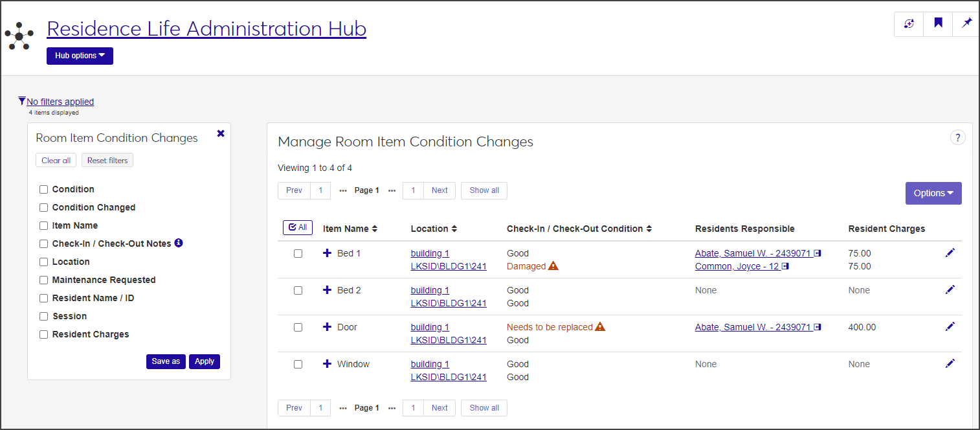Sort by Location column header
980x430 pixels.
point(434,229)
